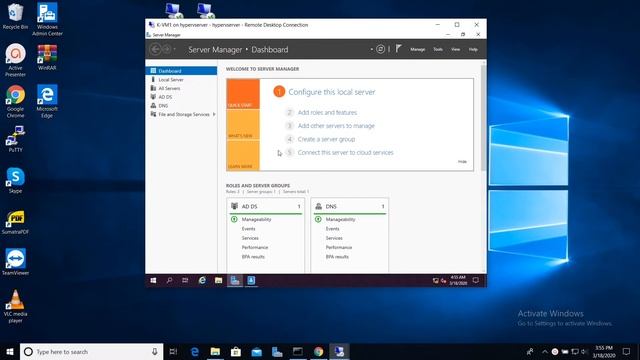640x360 pixels.
Task: Open VLC media player desktop icon
Action: click(15, 306)
